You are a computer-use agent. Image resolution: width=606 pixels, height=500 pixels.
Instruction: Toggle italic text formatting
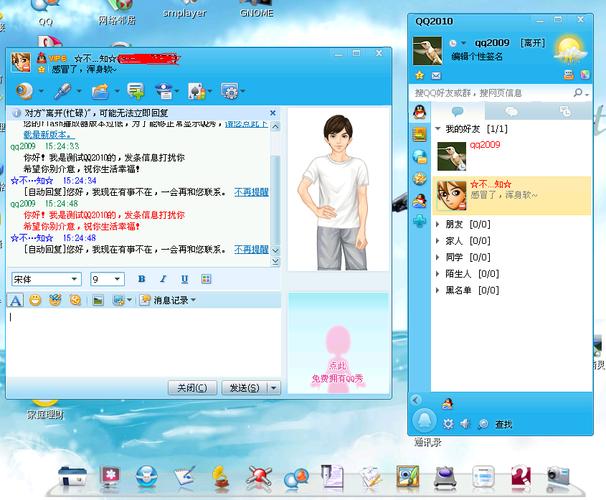point(163,279)
